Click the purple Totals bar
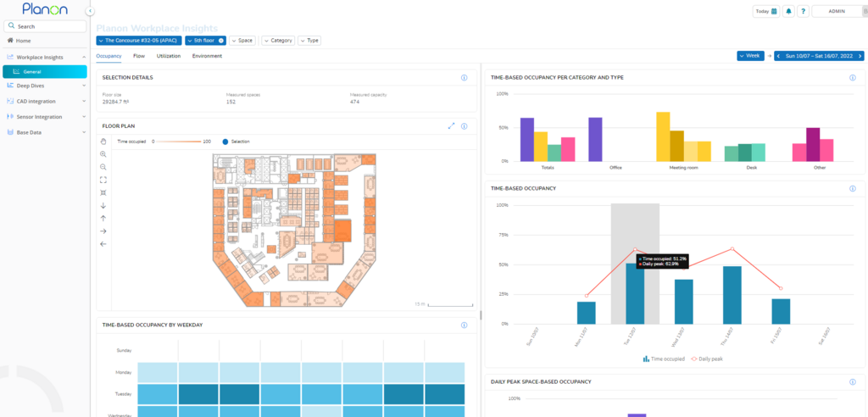Screen dimensions: 868x417 pyautogui.click(x=527, y=140)
